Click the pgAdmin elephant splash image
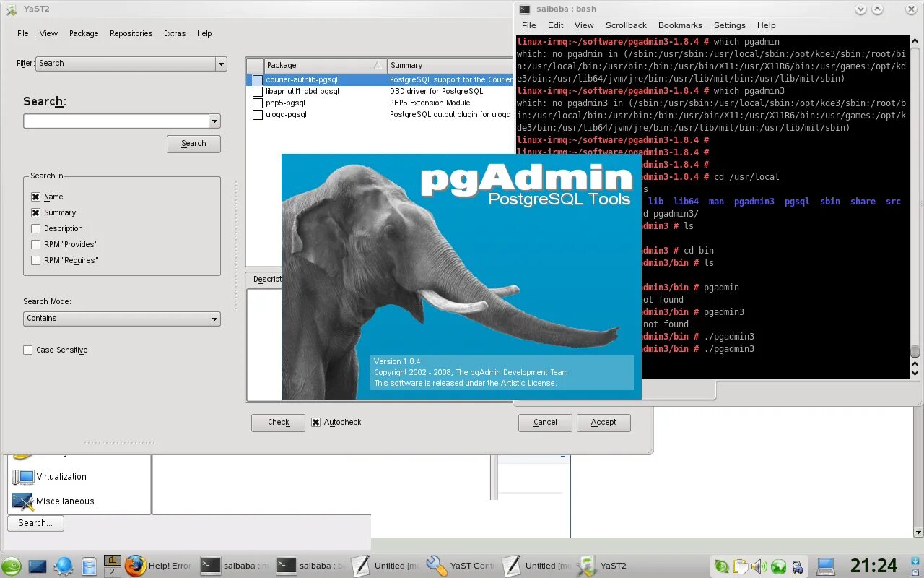 tap(461, 276)
